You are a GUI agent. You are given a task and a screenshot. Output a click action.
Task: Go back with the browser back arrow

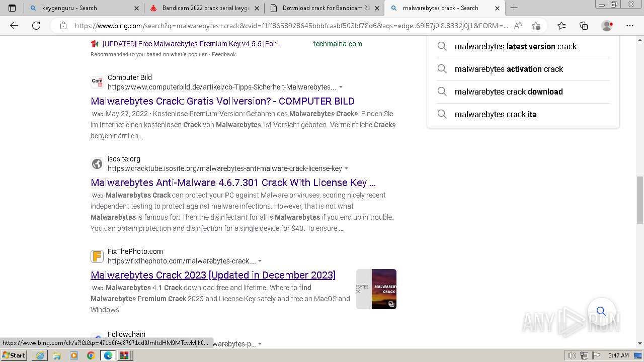(x=14, y=26)
